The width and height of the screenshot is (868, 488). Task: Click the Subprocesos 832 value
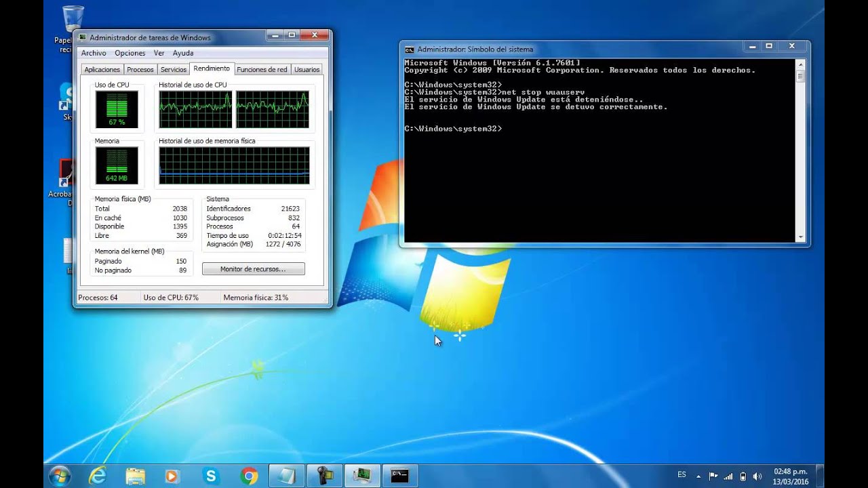(x=294, y=218)
